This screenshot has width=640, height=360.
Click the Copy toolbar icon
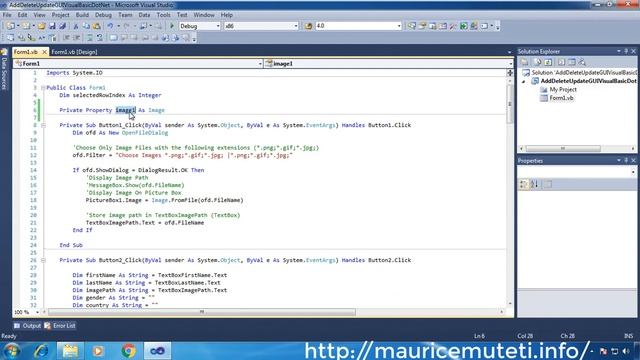tap(86, 26)
